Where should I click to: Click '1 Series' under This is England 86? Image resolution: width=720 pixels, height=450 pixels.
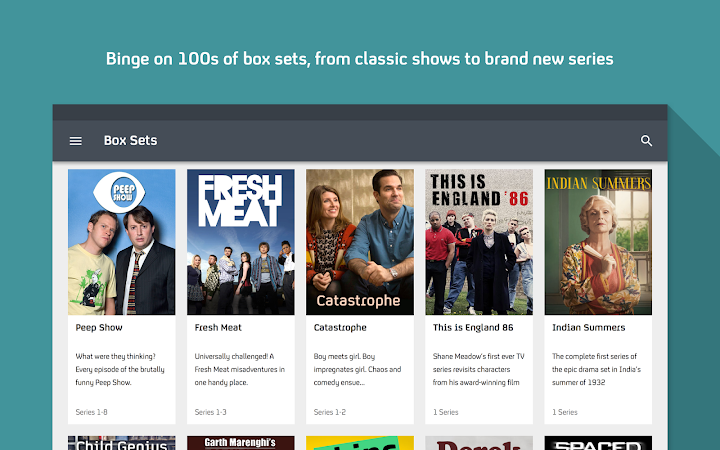(445, 412)
